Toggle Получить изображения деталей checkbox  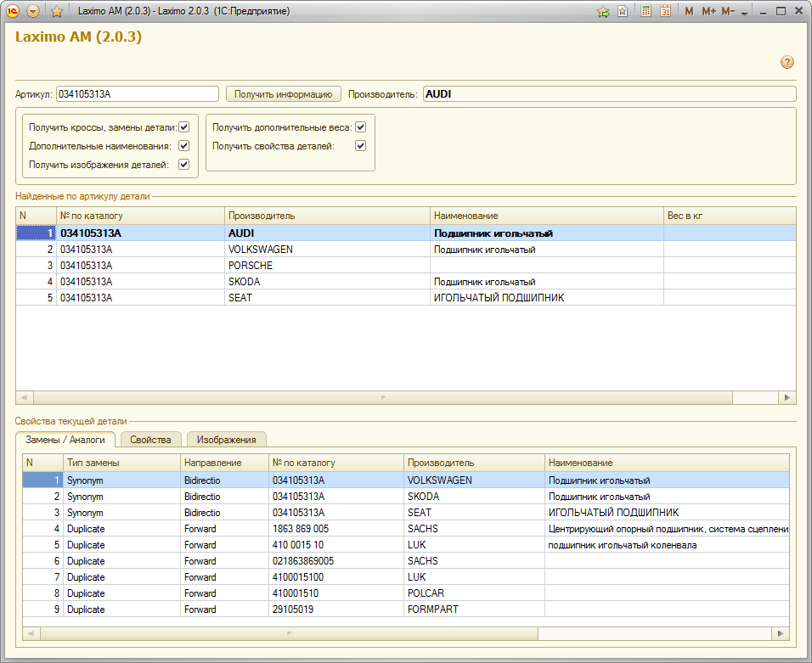click(183, 164)
